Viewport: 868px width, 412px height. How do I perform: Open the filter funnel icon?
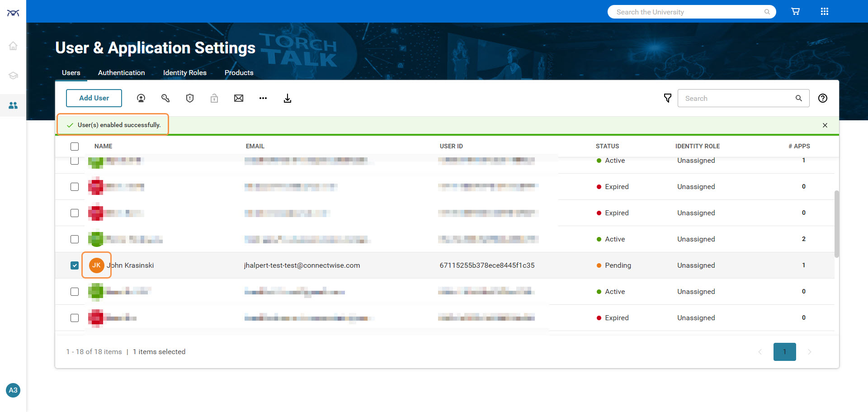pyautogui.click(x=667, y=98)
